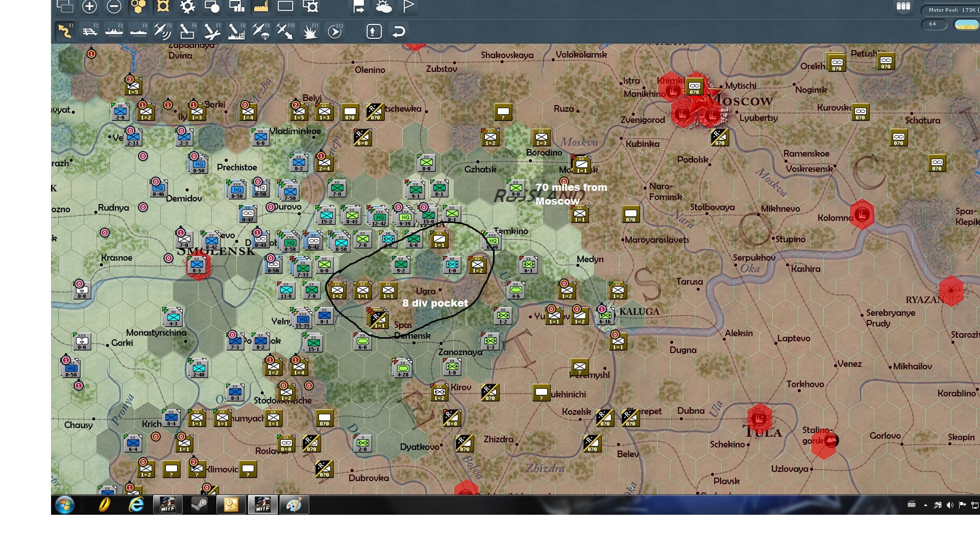
Task: Select the F8 bomb city mode
Action: [x=236, y=32]
